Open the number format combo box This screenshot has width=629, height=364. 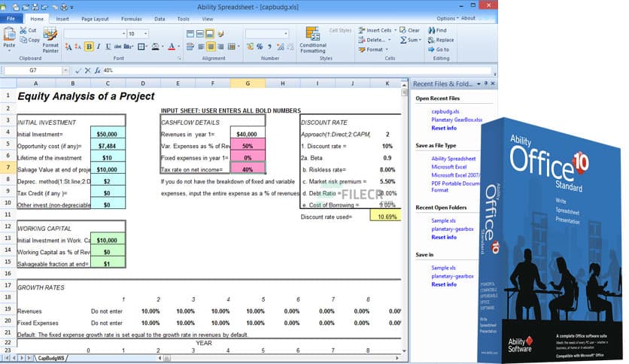click(x=267, y=34)
